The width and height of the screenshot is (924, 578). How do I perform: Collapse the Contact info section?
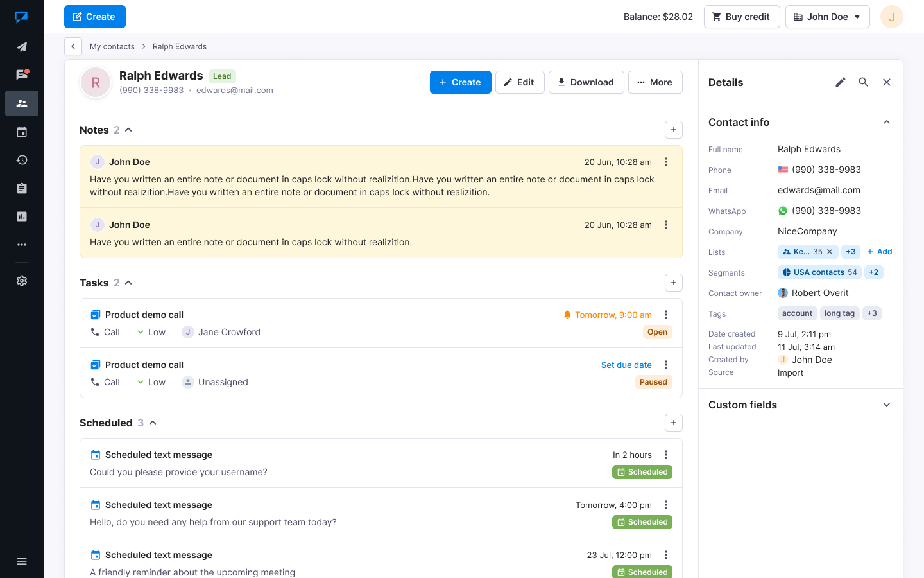point(886,122)
